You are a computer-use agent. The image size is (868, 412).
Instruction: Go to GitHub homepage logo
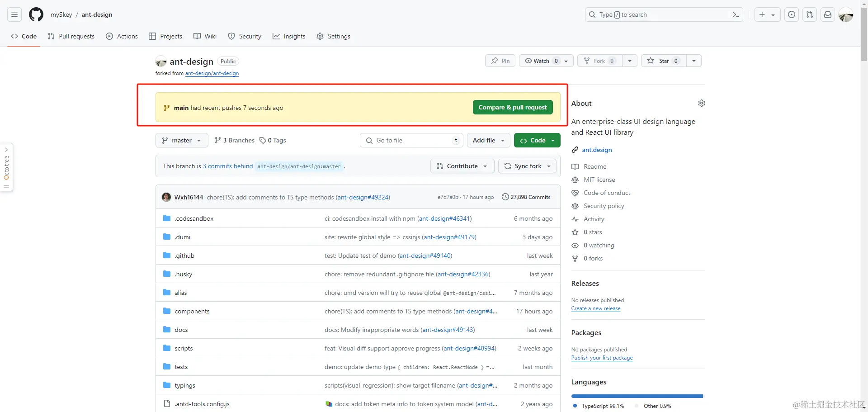tap(36, 14)
